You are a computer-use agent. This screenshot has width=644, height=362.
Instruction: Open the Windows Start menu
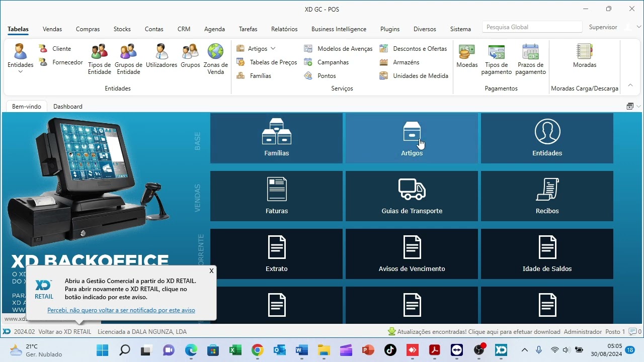tap(102, 350)
